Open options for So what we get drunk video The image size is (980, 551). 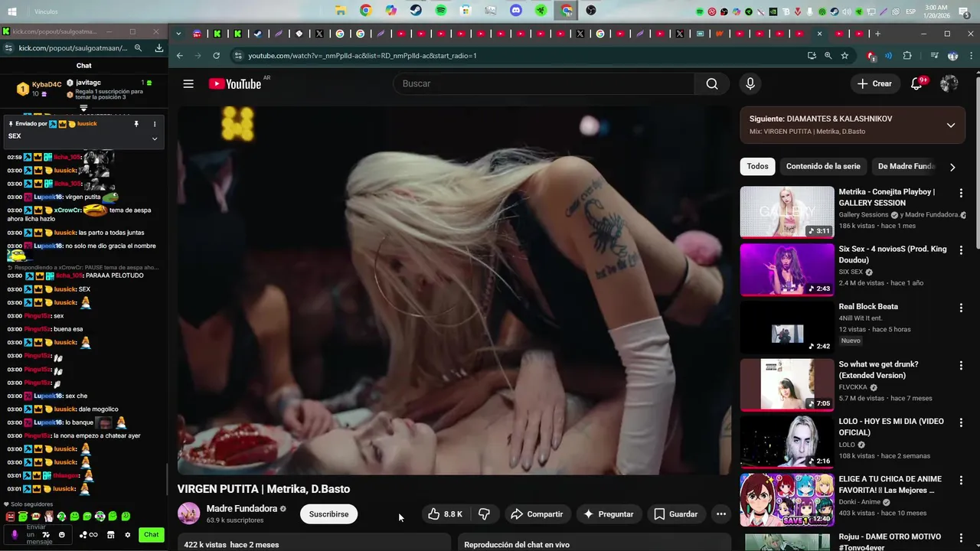tap(961, 365)
